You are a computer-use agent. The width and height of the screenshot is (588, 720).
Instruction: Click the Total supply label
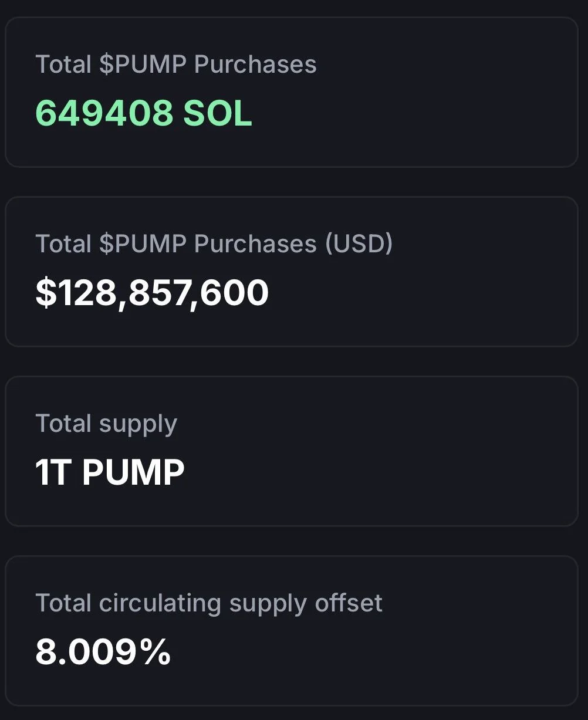tap(106, 424)
